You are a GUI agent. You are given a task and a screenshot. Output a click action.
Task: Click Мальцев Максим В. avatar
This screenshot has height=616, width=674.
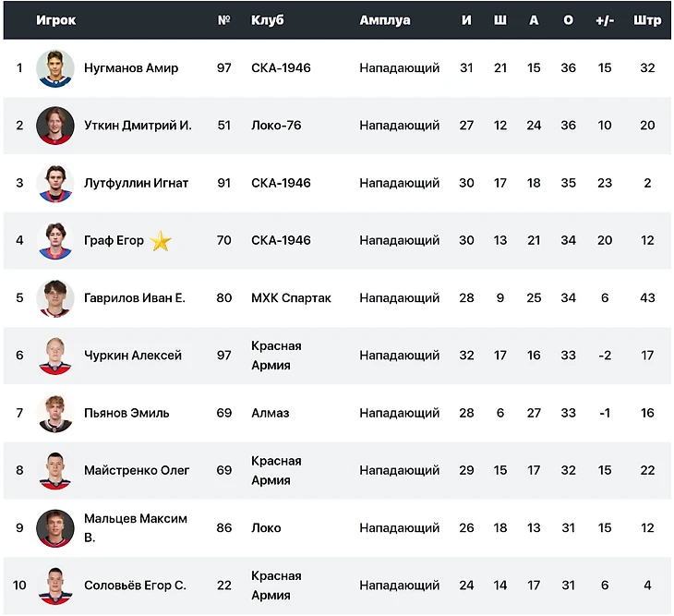pyautogui.click(x=55, y=528)
